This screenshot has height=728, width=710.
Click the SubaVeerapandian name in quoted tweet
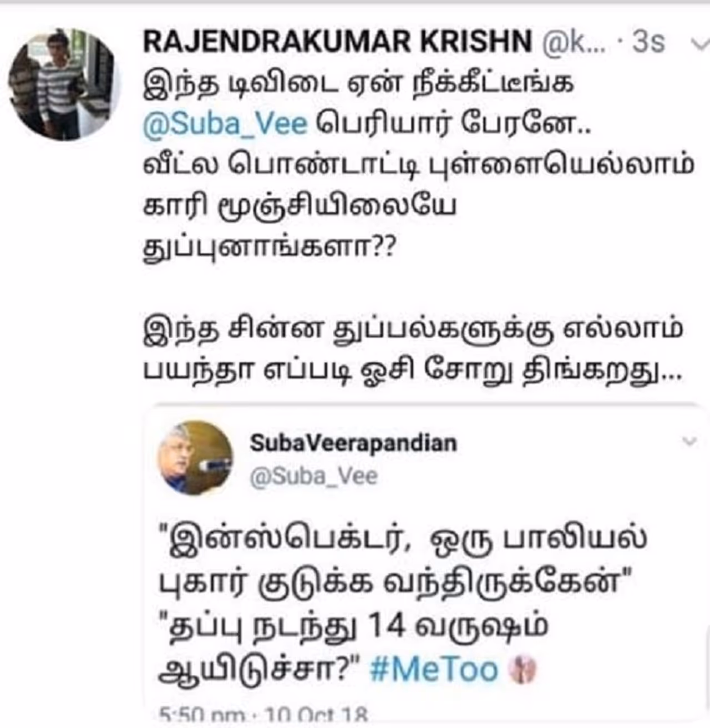coord(353,443)
